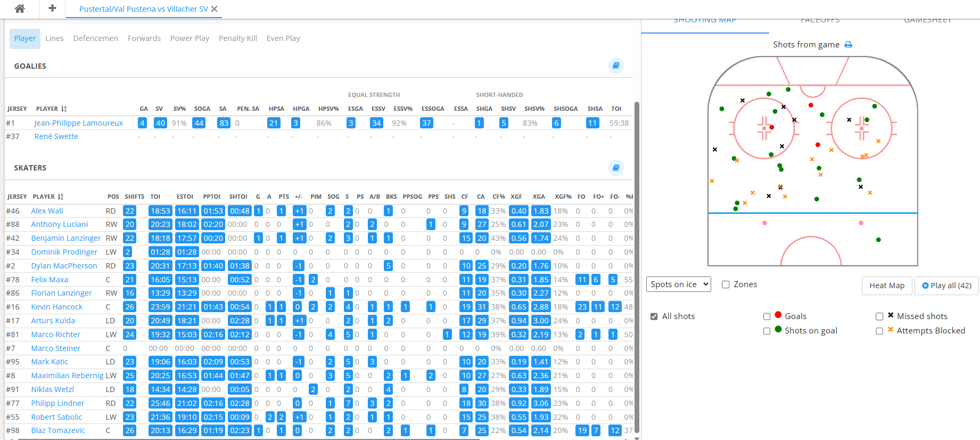Click the Goalies section book icon
980x440 pixels.
point(615,66)
